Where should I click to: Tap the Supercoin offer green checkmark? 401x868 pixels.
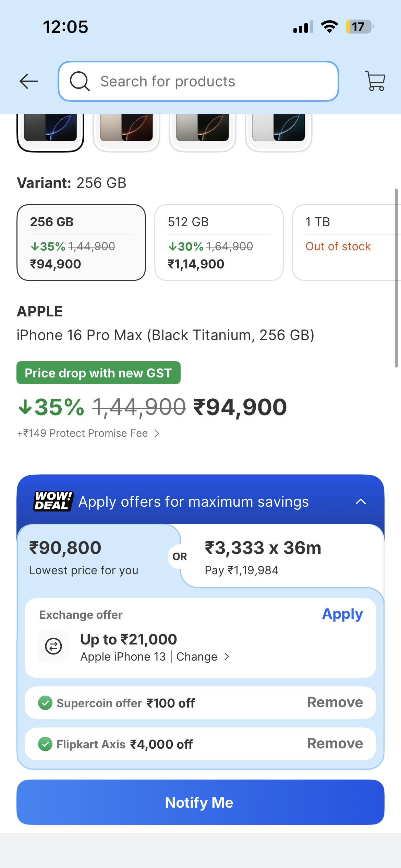(x=45, y=703)
